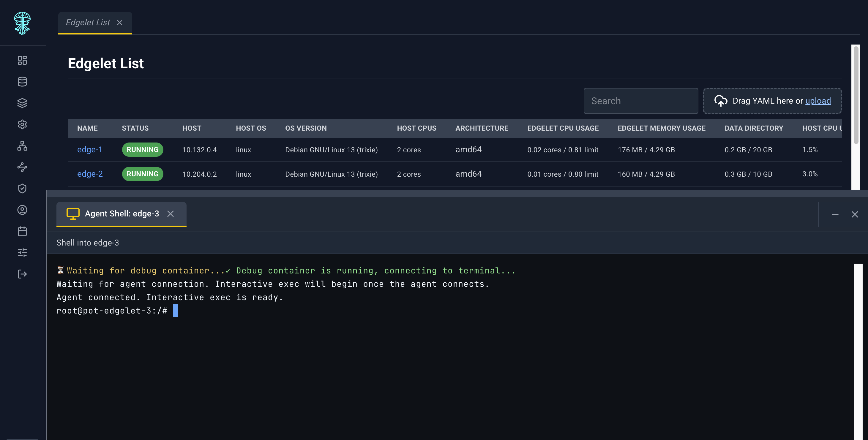Close the Agent Shell: edge-3 tab

click(x=171, y=214)
